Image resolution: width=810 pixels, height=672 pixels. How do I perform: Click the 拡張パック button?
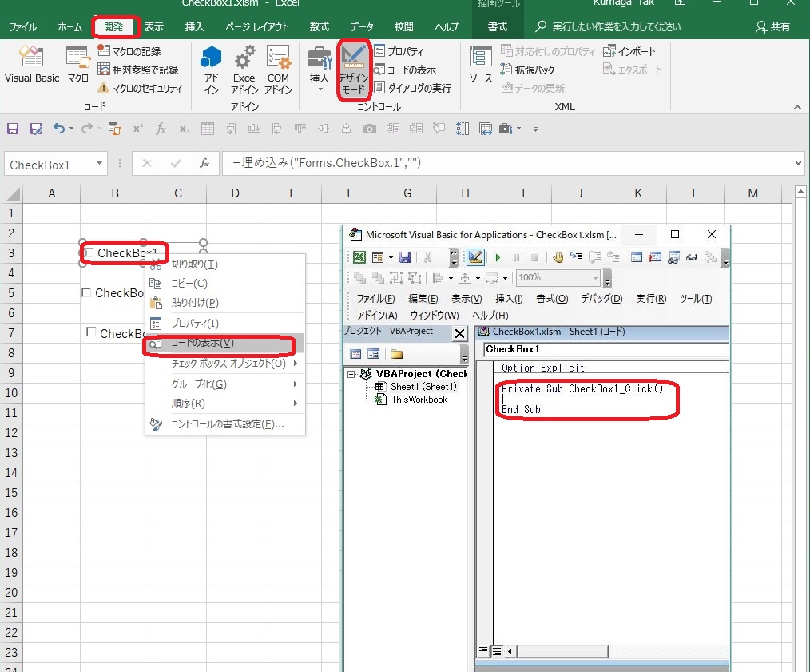click(527, 70)
